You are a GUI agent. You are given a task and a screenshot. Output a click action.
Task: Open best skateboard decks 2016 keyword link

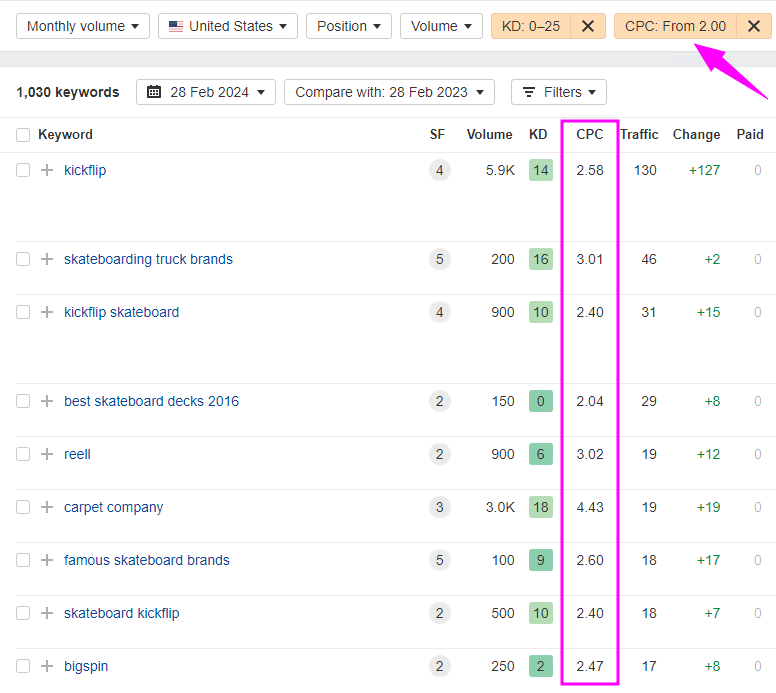click(151, 401)
